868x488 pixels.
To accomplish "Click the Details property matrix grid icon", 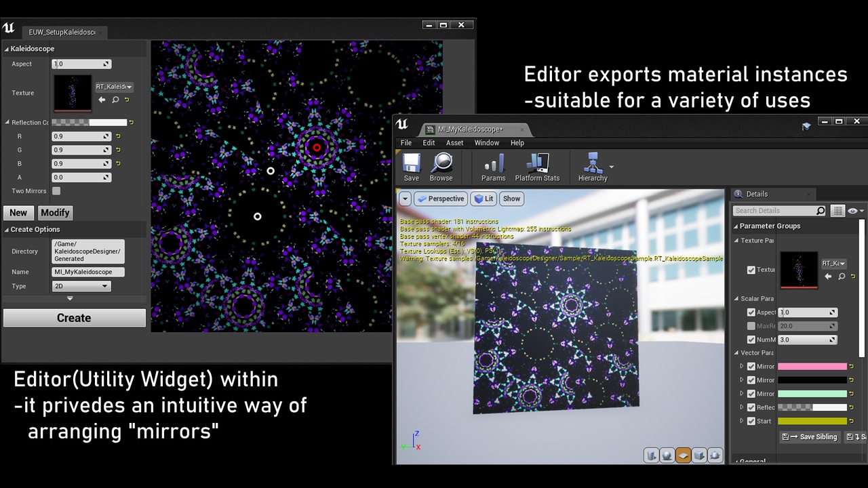I will (x=838, y=211).
